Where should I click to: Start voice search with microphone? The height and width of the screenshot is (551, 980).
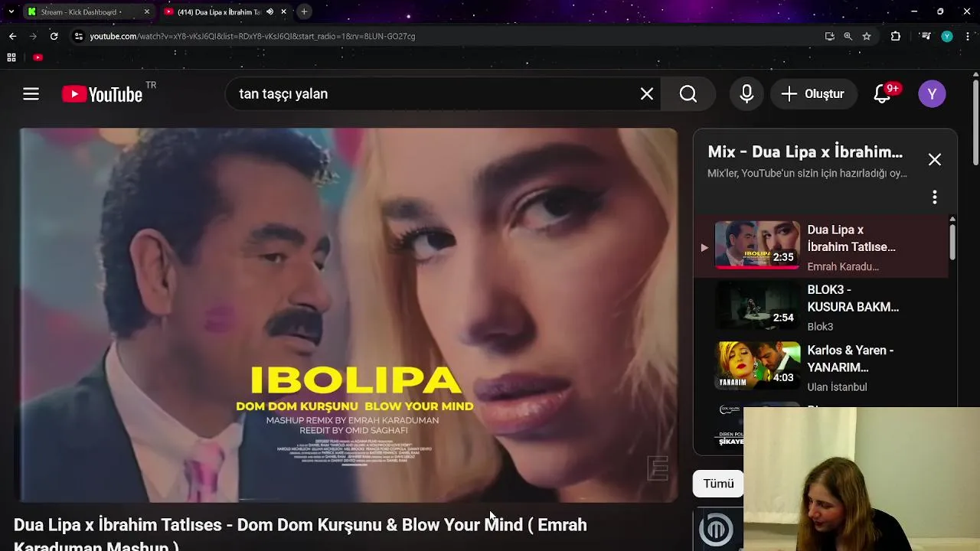tap(746, 94)
